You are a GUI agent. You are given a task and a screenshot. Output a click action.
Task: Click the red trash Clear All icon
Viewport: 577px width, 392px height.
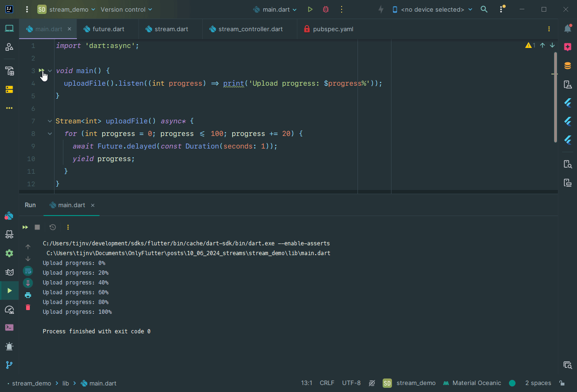28,307
